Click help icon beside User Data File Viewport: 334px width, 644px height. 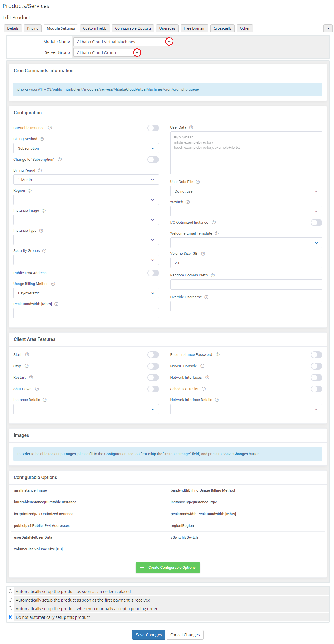coord(198,182)
